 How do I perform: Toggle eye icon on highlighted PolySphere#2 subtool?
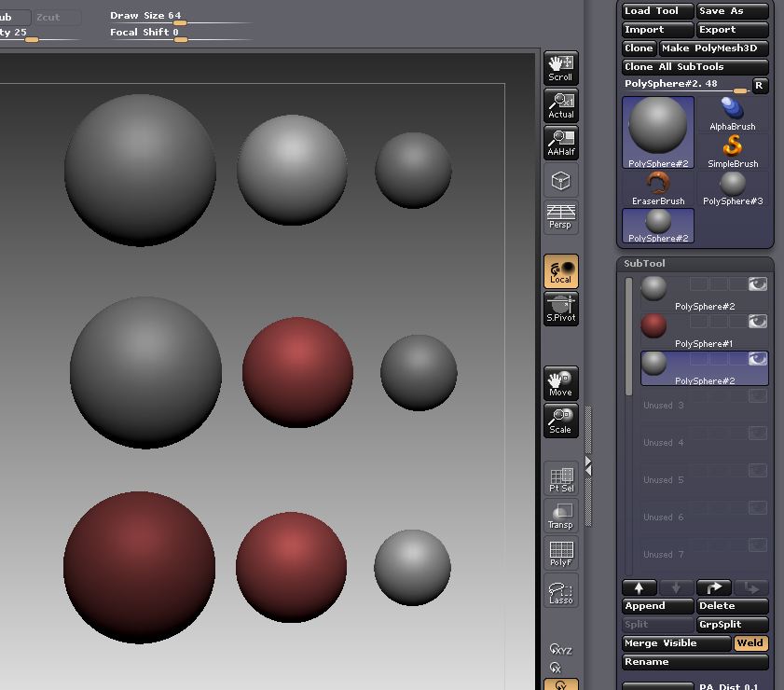(758, 358)
